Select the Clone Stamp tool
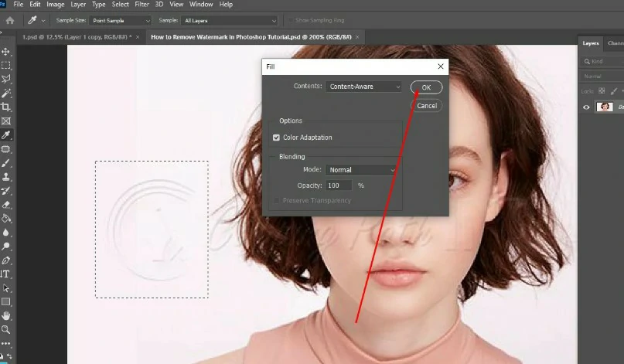 click(x=6, y=177)
